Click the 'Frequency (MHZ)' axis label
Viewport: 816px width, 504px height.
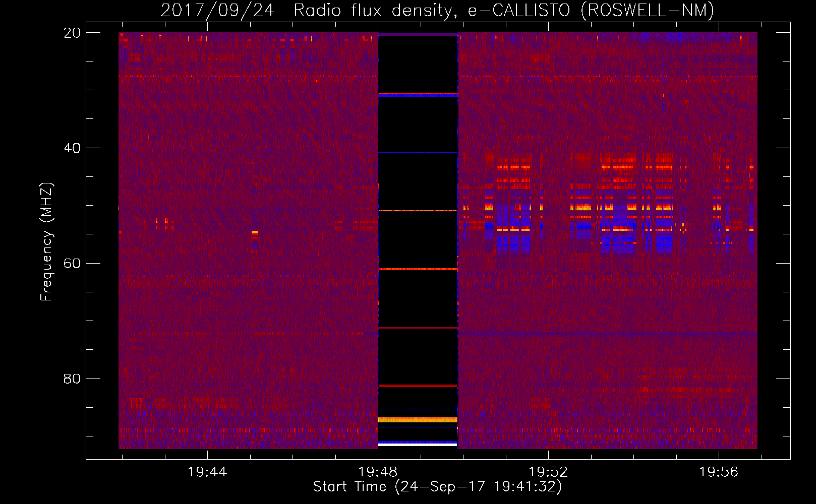[x=46, y=242]
